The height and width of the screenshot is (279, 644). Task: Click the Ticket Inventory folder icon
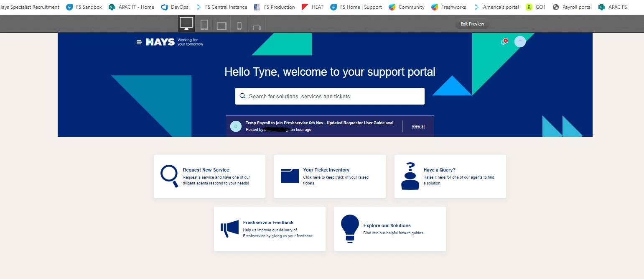pos(290,176)
